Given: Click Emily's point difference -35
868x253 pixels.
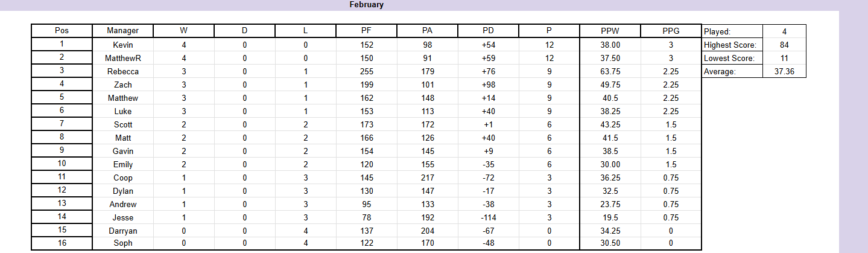Looking at the screenshot, I should (x=488, y=164).
